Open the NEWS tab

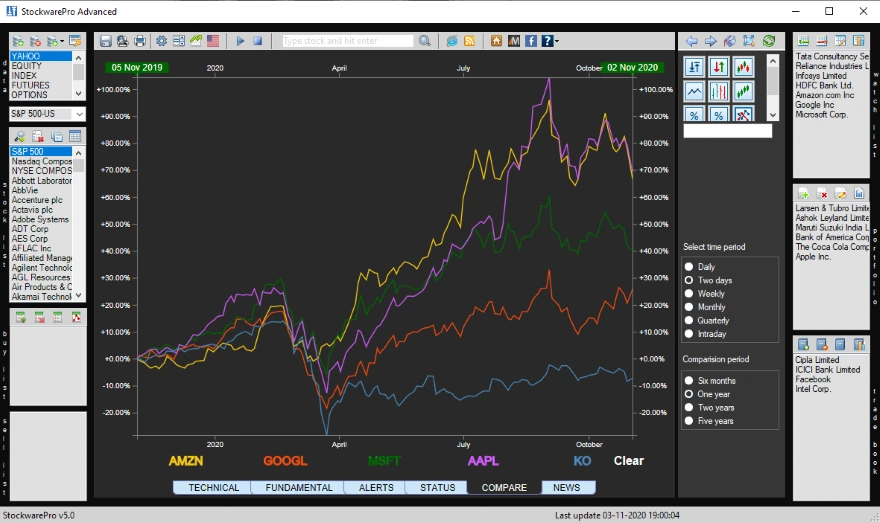pyautogui.click(x=567, y=488)
